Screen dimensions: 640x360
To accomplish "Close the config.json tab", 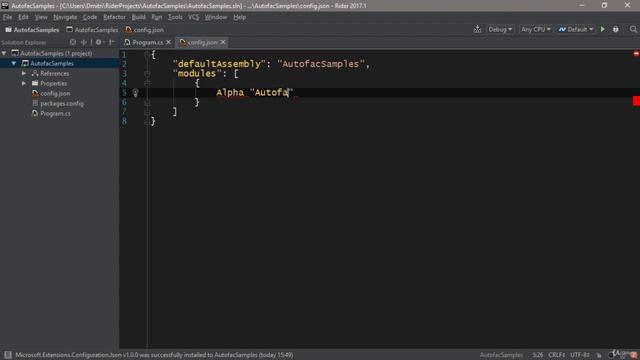I will [x=223, y=42].
